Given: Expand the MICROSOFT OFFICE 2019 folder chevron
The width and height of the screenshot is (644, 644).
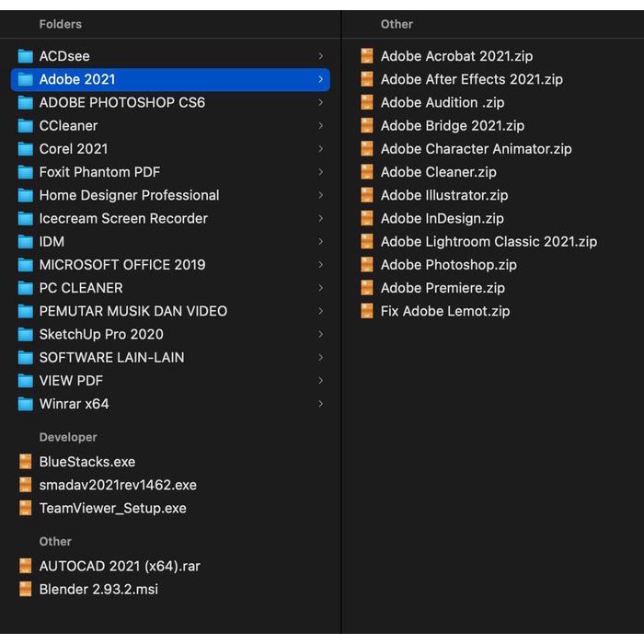Looking at the screenshot, I should 320,265.
